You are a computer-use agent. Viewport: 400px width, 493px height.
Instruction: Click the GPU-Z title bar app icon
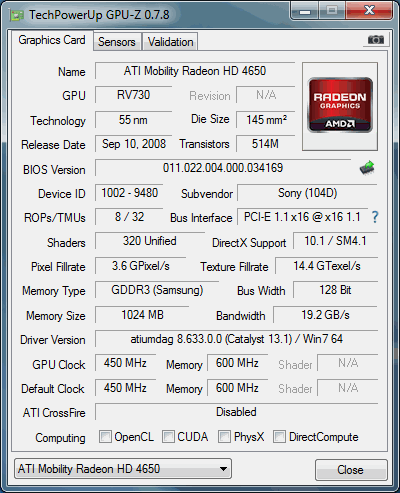17,15
